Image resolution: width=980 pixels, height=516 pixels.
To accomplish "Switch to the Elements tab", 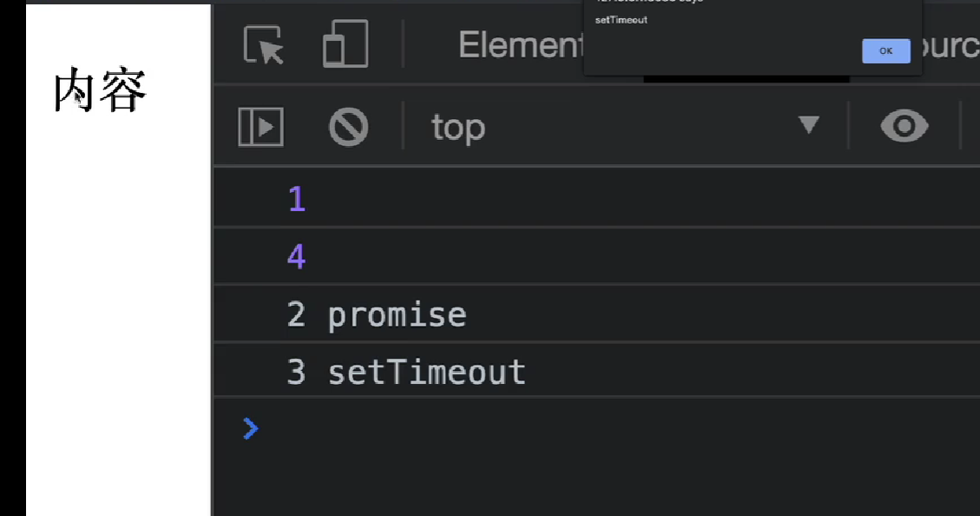I will pos(520,45).
